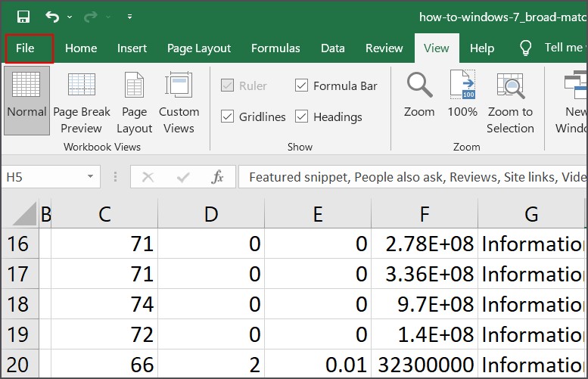588x379 pixels.
Task: Open the Undo history dropdown arrow
Action: click(70, 16)
